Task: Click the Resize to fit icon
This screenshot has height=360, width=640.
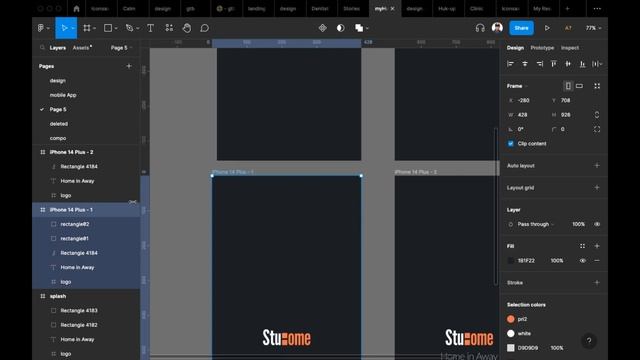Action: pos(597,86)
